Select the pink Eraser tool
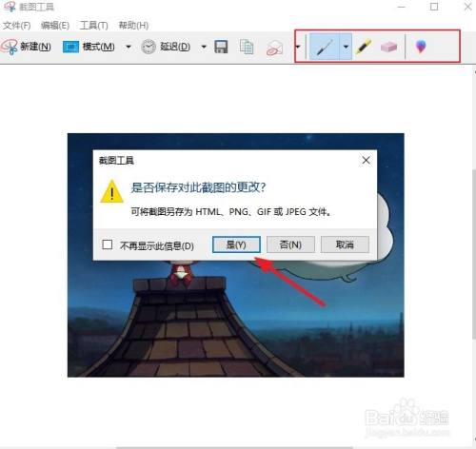 (x=388, y=47)
